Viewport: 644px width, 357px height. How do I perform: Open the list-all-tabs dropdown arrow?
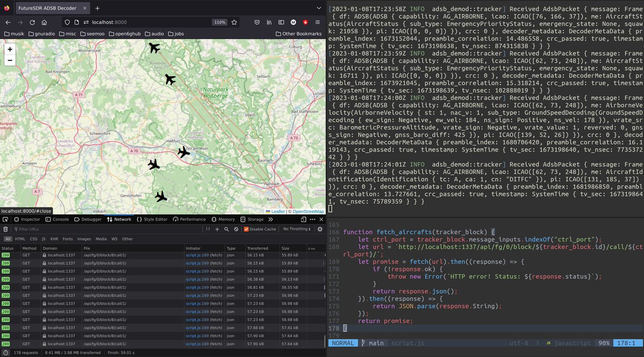coord(318,8)
